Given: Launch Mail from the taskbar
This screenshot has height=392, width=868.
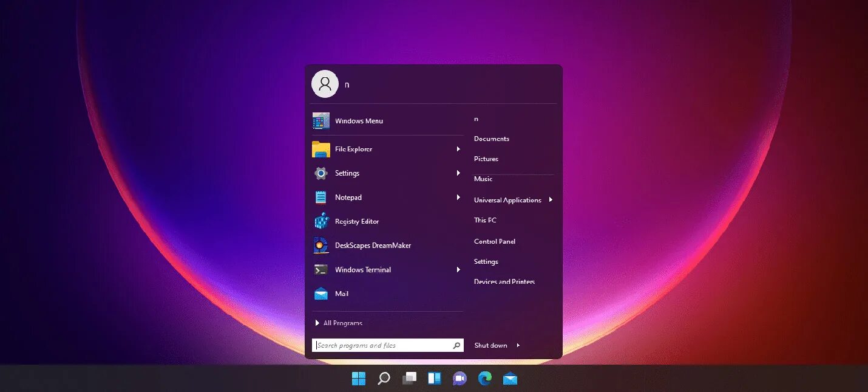Looking at the screenshot, I should [510, 379].
